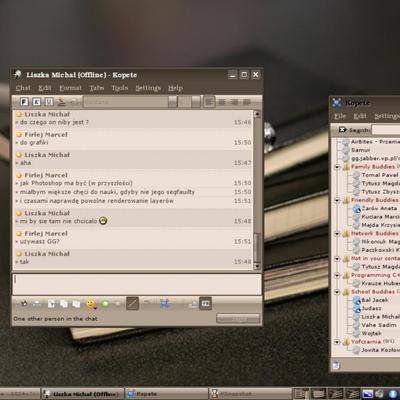Switch to Liszka Michal taskbar entry
400x400 pixels.
(x=82, y=394)
